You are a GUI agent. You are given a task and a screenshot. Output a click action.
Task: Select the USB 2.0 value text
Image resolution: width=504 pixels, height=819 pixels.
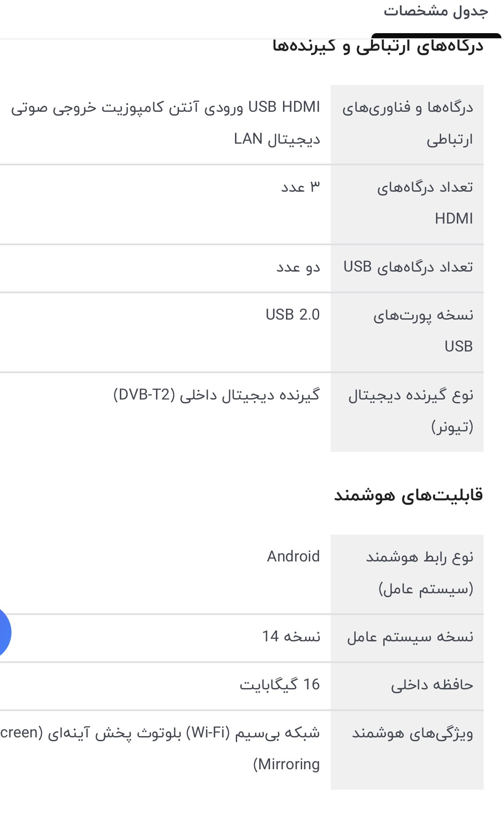[292, 315]
